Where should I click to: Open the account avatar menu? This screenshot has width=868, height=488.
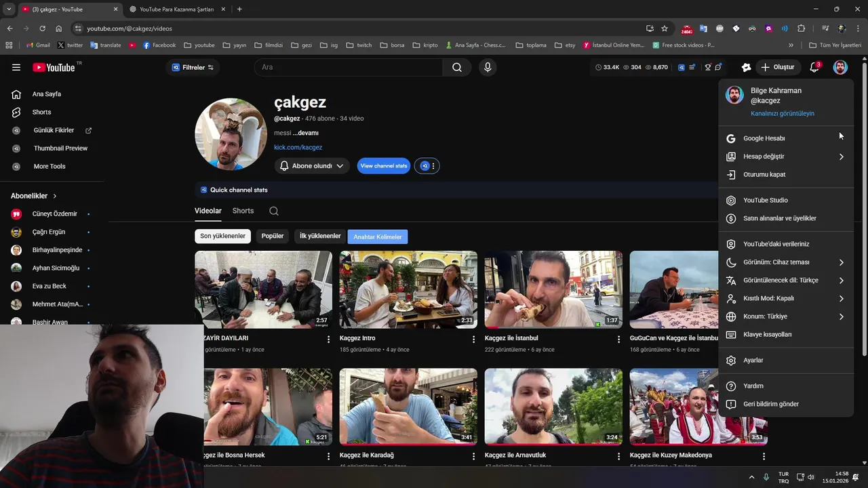point(840,67)
